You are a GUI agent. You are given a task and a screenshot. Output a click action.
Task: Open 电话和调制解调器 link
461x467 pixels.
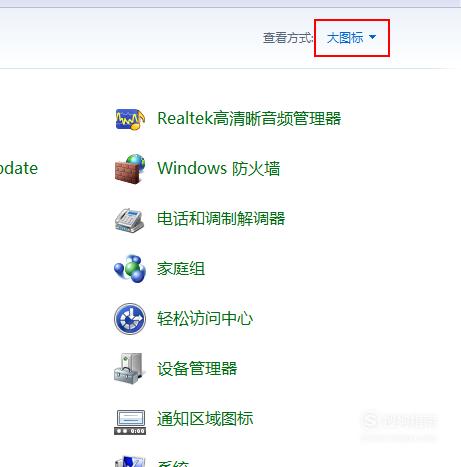221,219
